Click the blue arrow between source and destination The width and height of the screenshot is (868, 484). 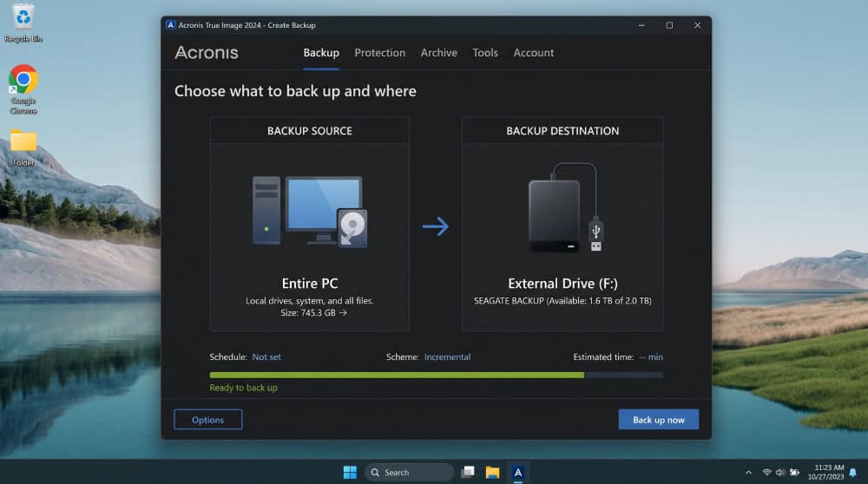tap(436, 226)
